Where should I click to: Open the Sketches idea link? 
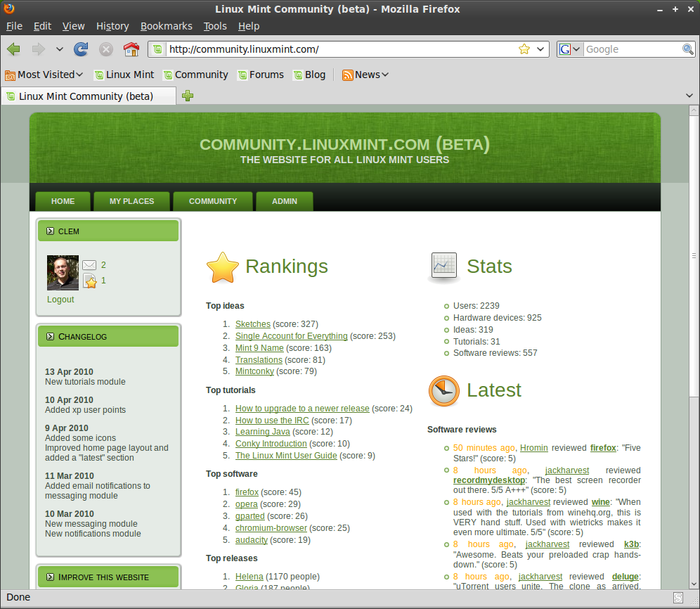coord(253,324)
